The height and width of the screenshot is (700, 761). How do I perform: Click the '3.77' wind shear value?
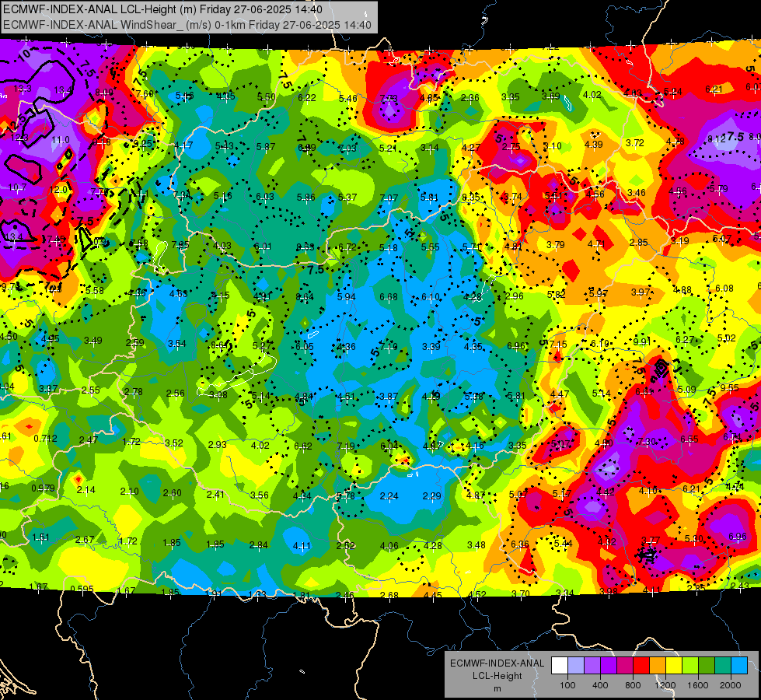click(x=651, y=541)
